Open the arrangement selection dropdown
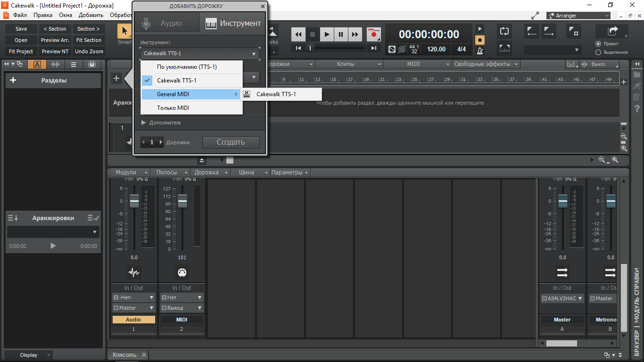Image resolution: width=644 pixels, height=362 pixels. (x=54, y=232)
